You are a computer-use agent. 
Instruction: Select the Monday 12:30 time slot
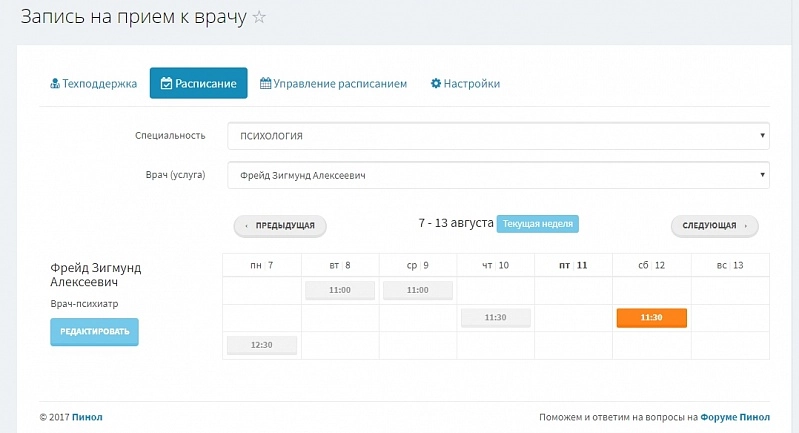[x=262, y=345]
